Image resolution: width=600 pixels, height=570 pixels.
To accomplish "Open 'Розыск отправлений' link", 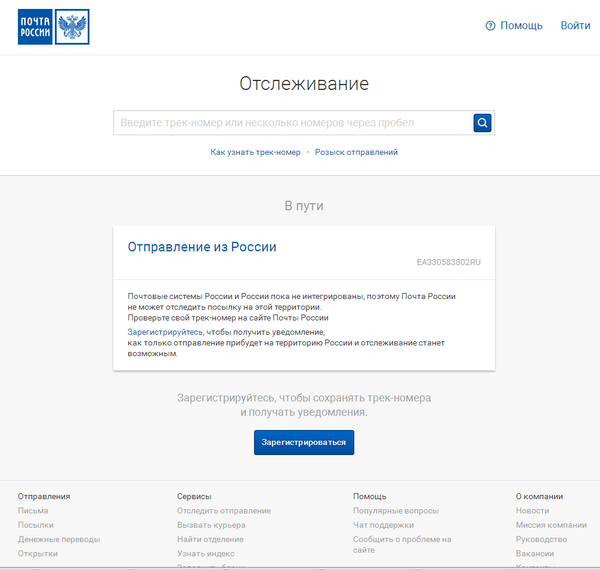I will pos(356,152).
